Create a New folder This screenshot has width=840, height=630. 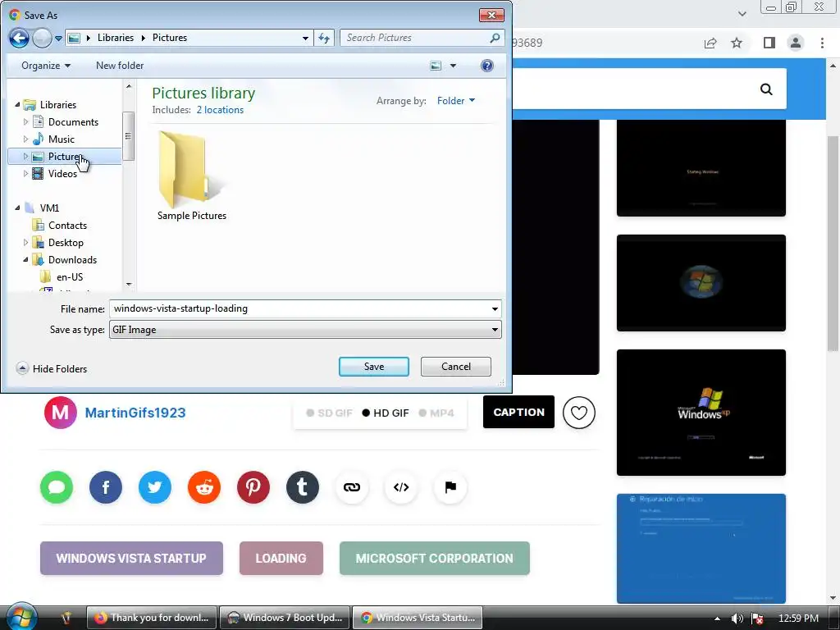(120, 66)
